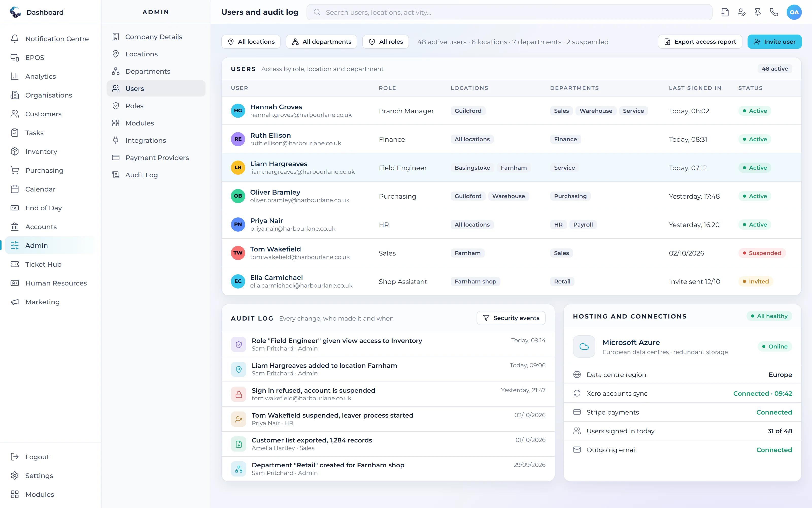Open Settings in the sidebar footer
Viewport: 812px width, 508px height.
click(50, 476)
